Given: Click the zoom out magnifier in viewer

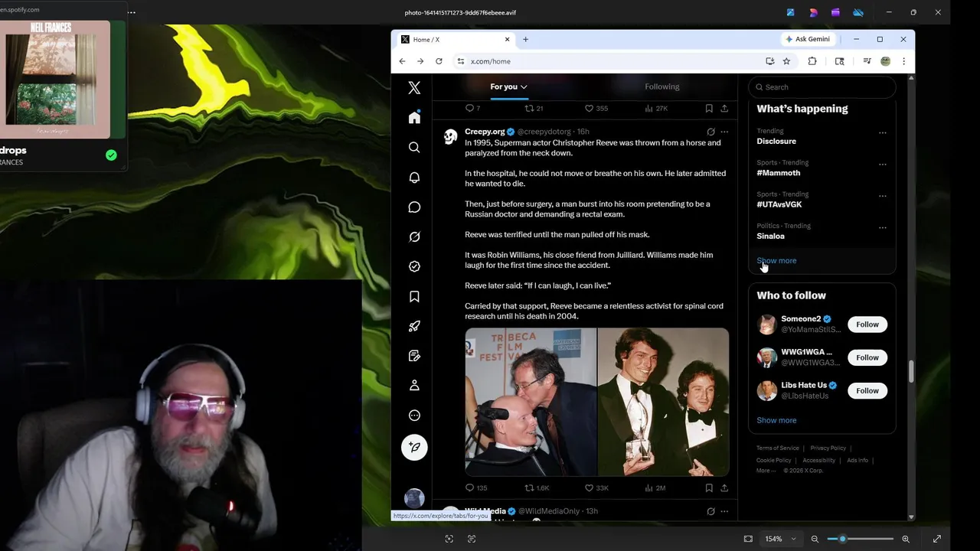Looking at the screenshot, I should [x=815, y=539].
